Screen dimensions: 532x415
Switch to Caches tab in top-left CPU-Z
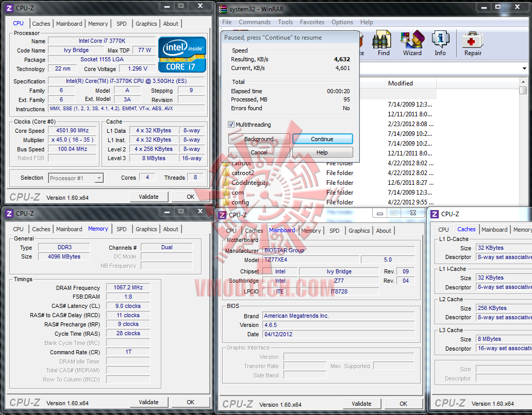pos(41,24)
